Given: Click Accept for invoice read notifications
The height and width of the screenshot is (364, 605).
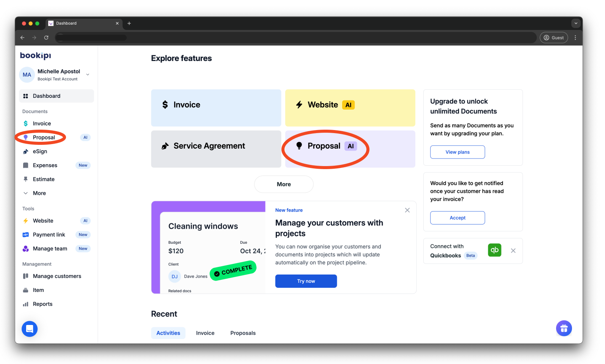Looking at the screenshot, I should coord(457,218).
